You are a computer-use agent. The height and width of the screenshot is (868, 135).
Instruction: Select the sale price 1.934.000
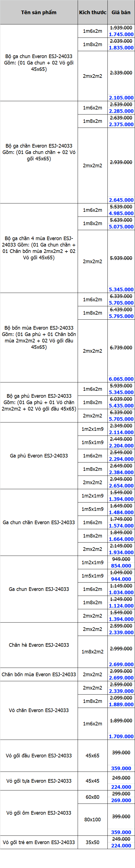click(x=121, y=552)
